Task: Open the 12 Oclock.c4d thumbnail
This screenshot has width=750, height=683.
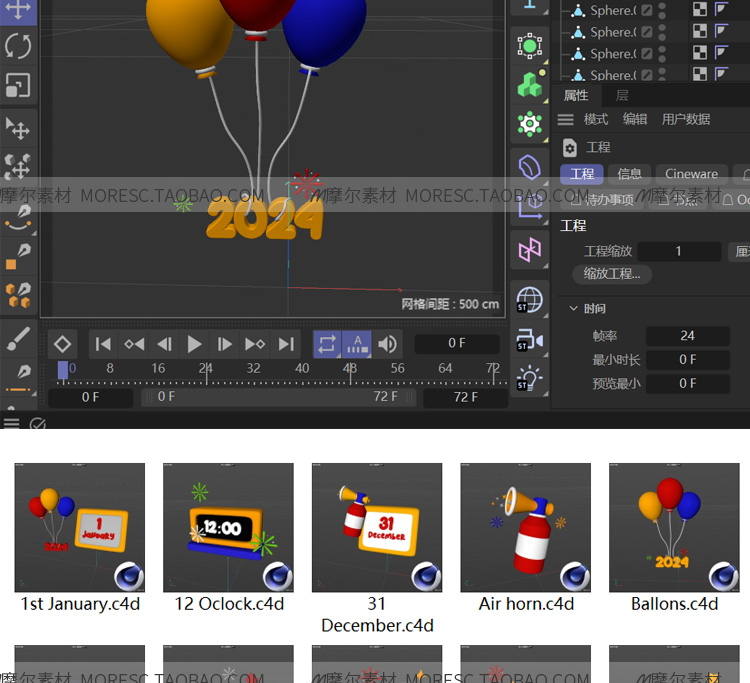Action: point(228,527)
